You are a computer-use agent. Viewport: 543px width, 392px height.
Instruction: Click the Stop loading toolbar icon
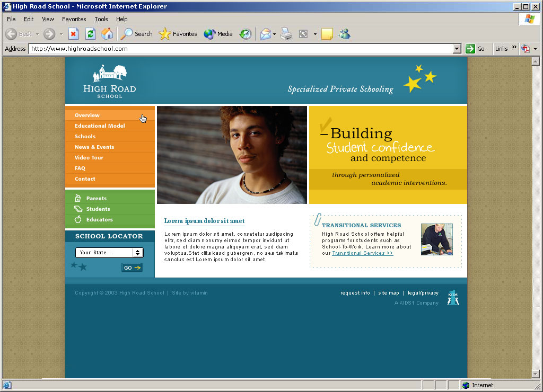click(x=74, y=34)
